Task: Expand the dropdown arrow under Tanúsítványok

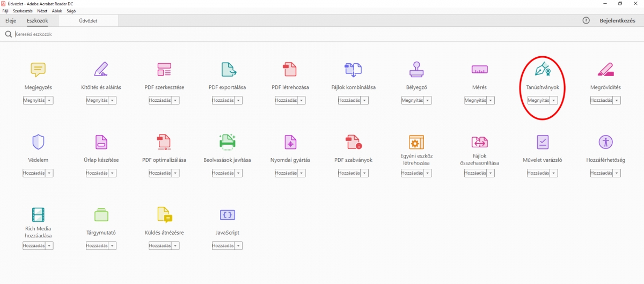Action: pyautogui.click(x=554, y=101)
